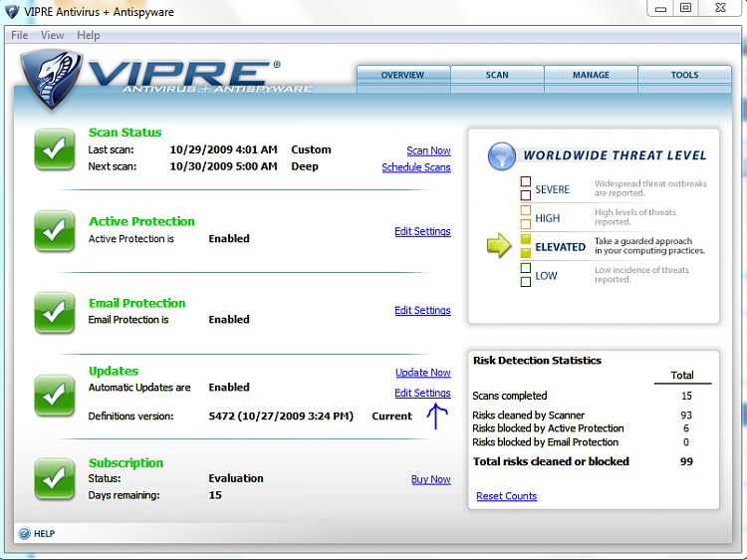
Task: Click the Scans completed row
Action: tap(583, 396)
